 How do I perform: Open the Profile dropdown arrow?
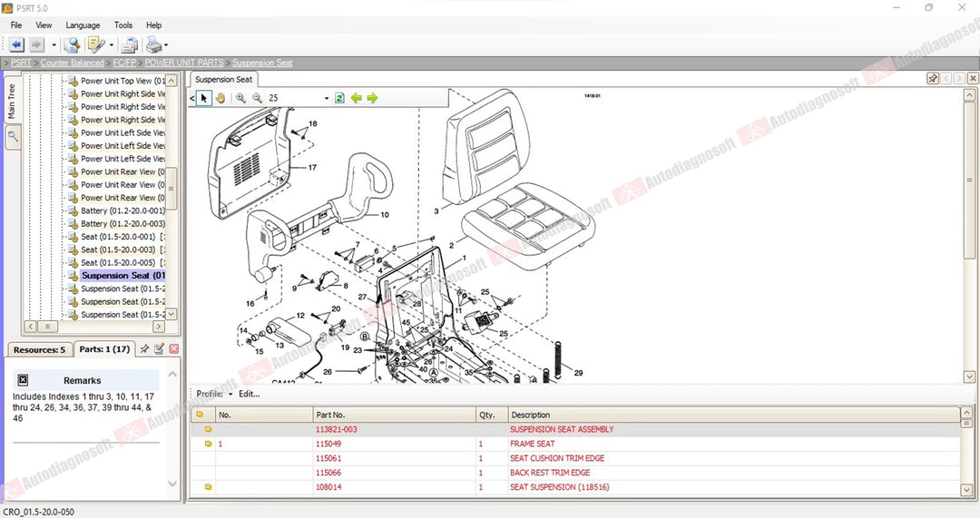(x=230, y=395)
